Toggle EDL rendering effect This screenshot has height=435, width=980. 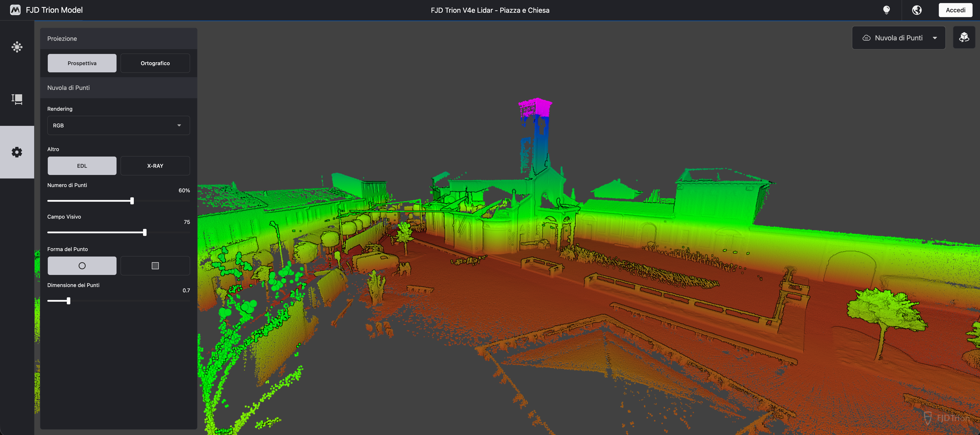click(x=82, y=166)
